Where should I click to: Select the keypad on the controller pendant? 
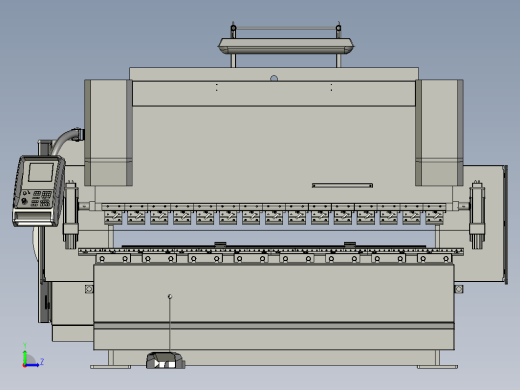pyautogui.click(x=41, y=198)
